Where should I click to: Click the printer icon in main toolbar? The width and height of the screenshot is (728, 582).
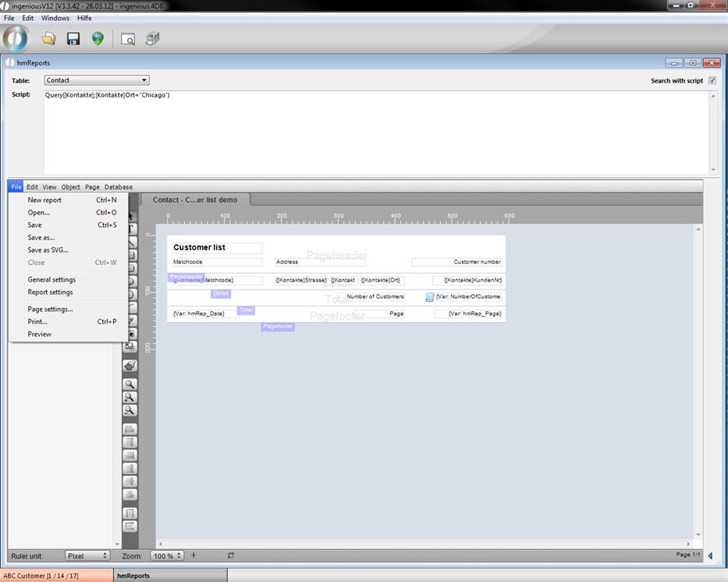point(153,38)
